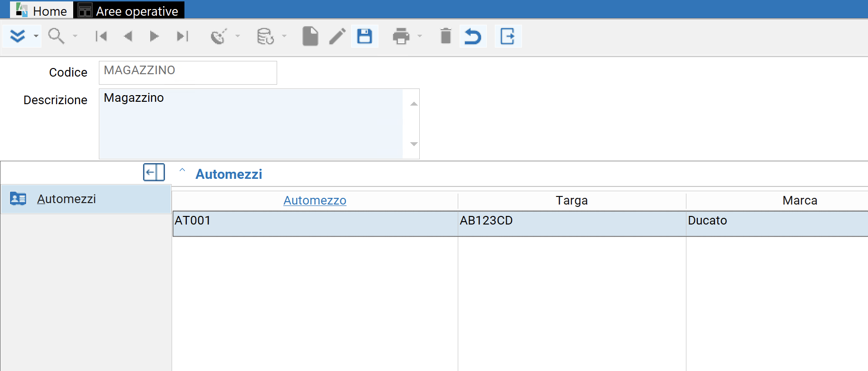Image resolution: width=868 pixels, height=371 pixels.
Task: Click the Codice input field
Action: [188, 72]
